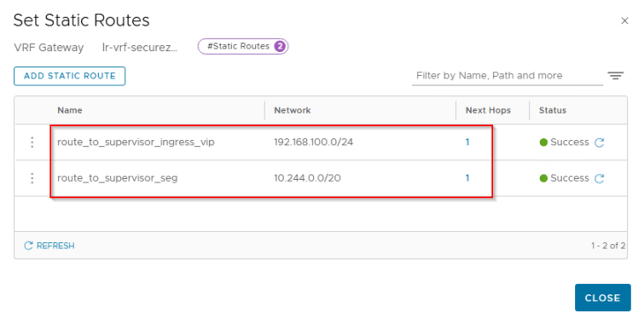
Task: Click the green Success dot in first row
Action: pyautogui.click(x=543, y=143)
